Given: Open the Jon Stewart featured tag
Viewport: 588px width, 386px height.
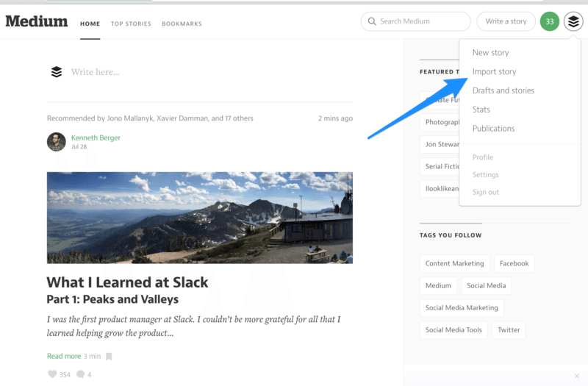Looking at the screenshot, I should (x=440, y=144).
